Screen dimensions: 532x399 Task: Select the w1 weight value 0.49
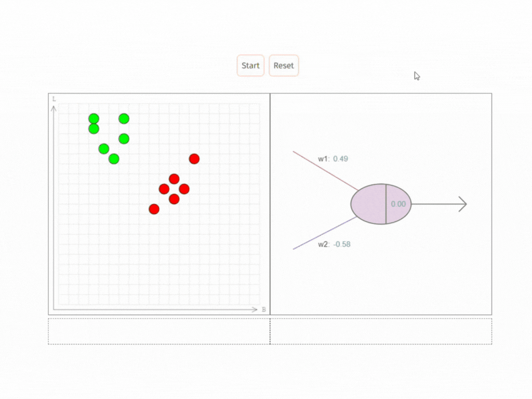(x=340, y=158)
